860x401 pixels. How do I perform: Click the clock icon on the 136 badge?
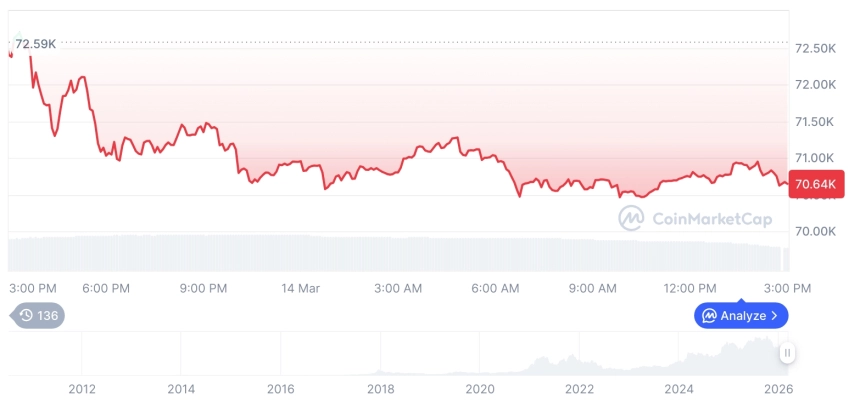point(26,316)
